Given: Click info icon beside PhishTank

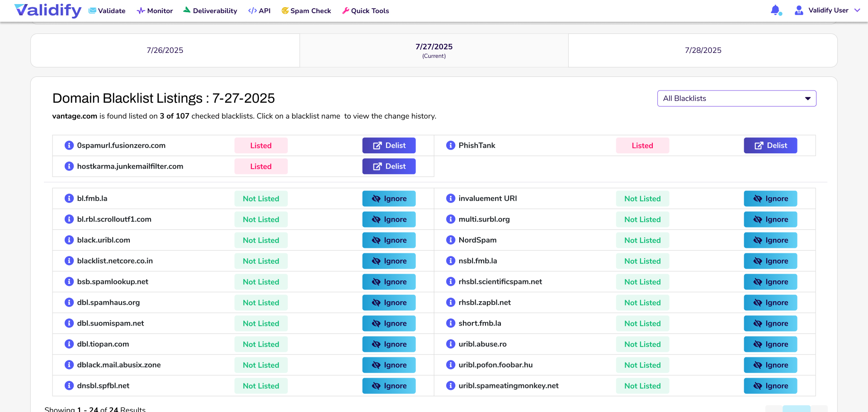Looking at the screenshot, I should (x=450, y=146).
